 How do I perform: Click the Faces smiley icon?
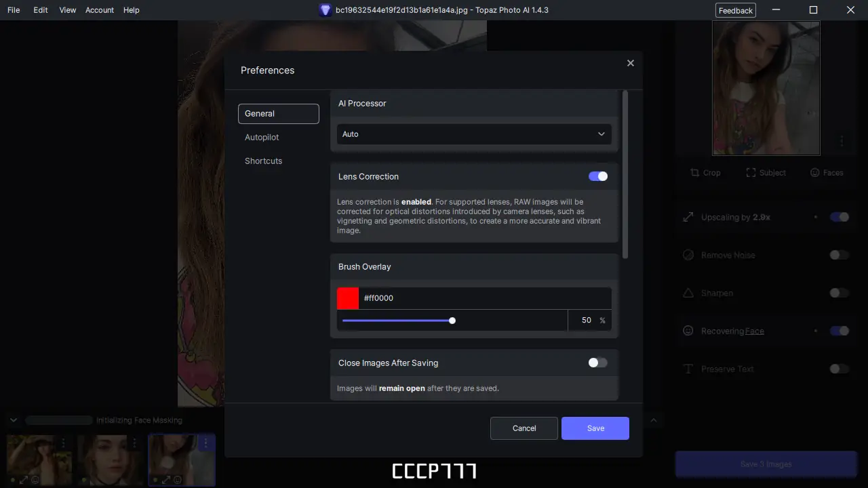point(815,173)
